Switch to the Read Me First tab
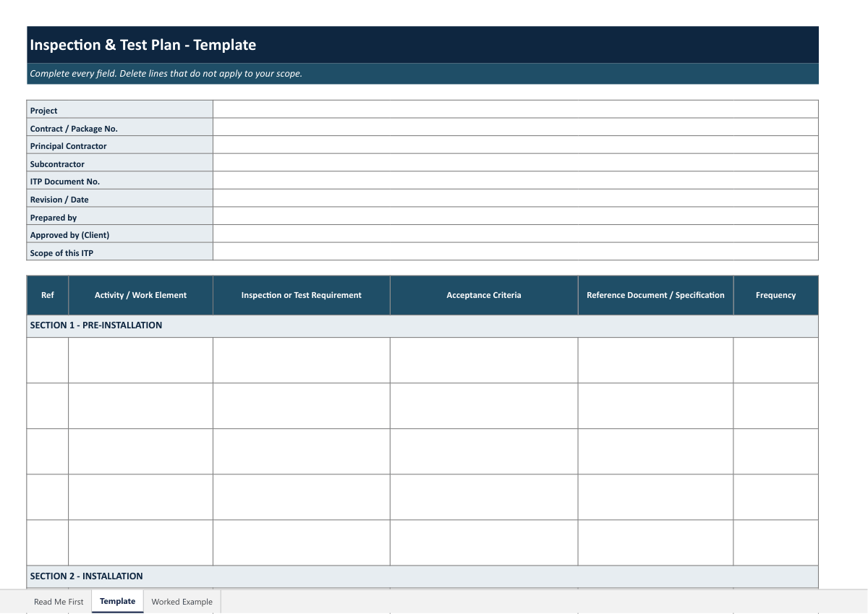Image resolution: width=868 pixels, height=614 pixels. [x=59, y=602]
